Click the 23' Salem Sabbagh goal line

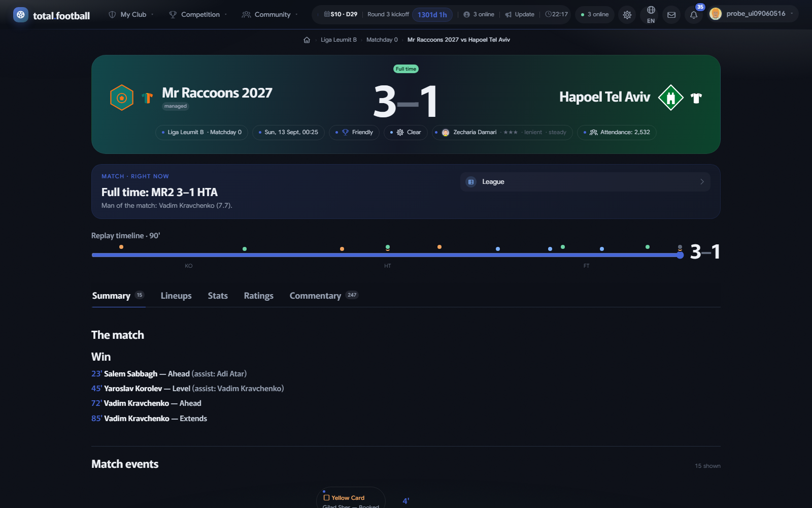tap(169, 374)
